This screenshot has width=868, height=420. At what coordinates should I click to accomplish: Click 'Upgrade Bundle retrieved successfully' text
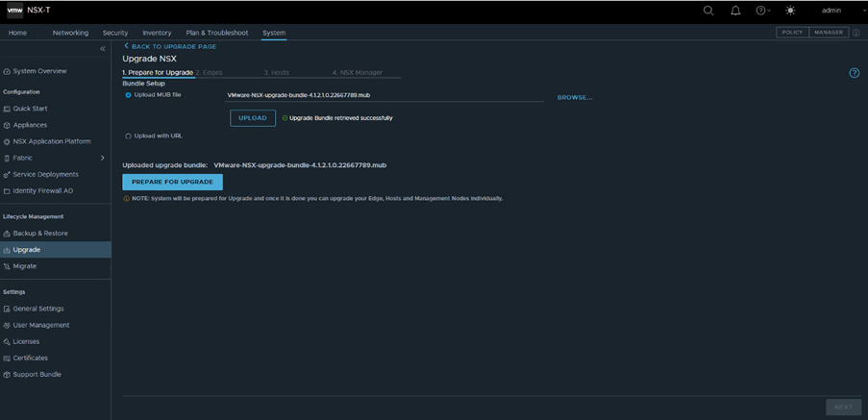click(341, 118)
